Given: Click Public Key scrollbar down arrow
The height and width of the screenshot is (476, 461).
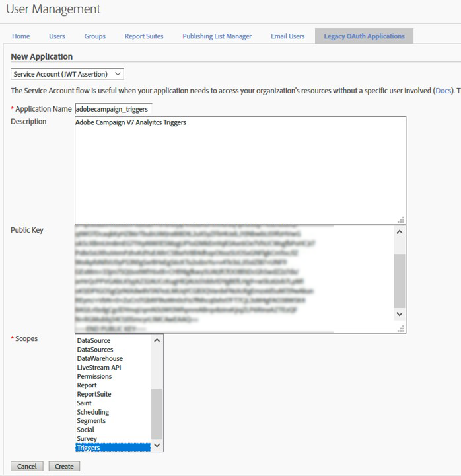Looking at the screenshot, I should [x=400, y=314].
